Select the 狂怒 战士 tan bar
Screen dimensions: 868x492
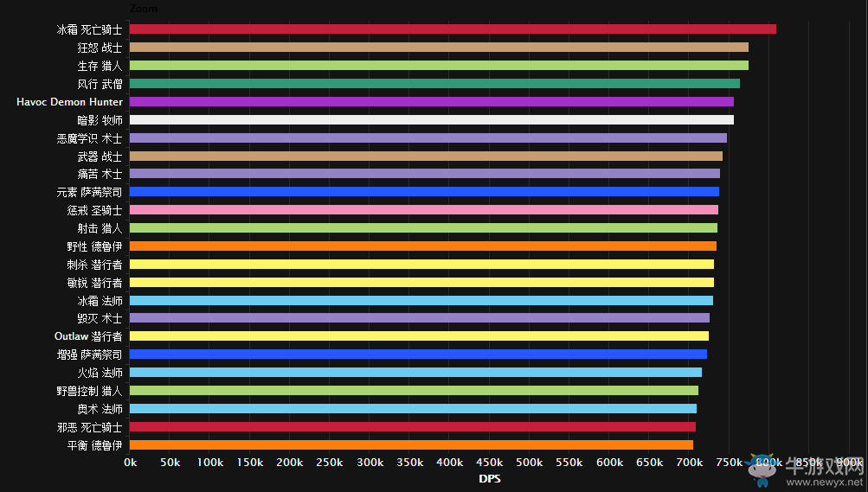click(439, 48)
